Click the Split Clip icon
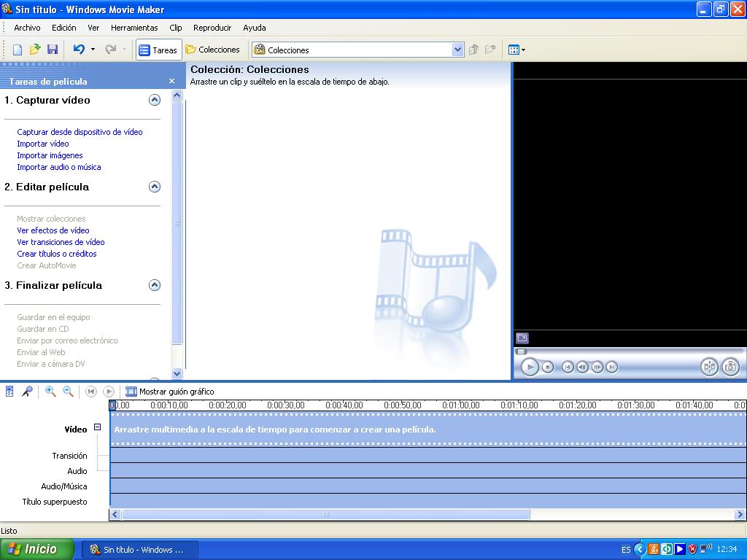 709,367
